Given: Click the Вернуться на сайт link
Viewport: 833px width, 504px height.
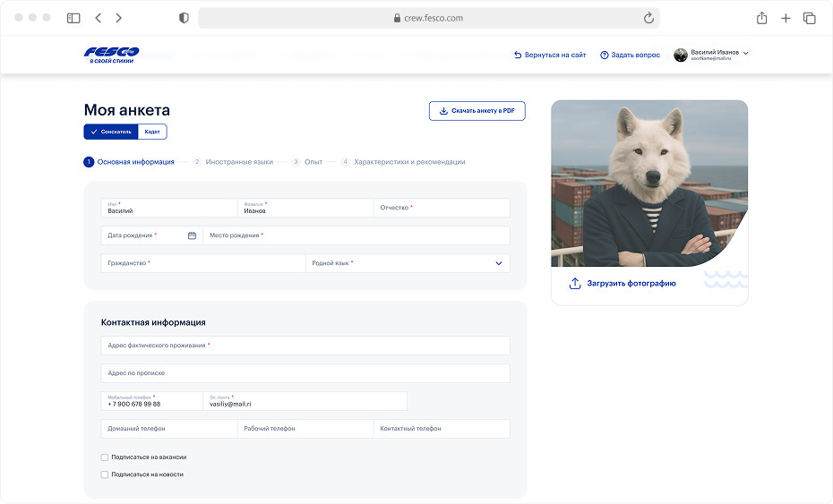Looking at the screenshot, I should 550,55.
